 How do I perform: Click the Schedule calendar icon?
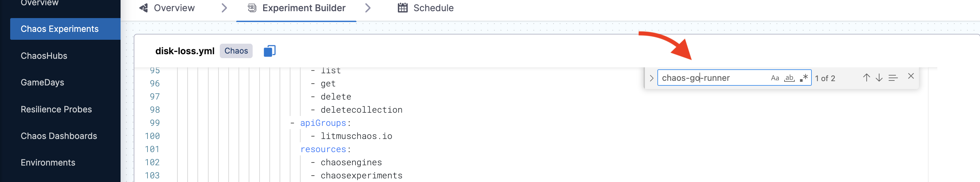[x=402, y=8]
